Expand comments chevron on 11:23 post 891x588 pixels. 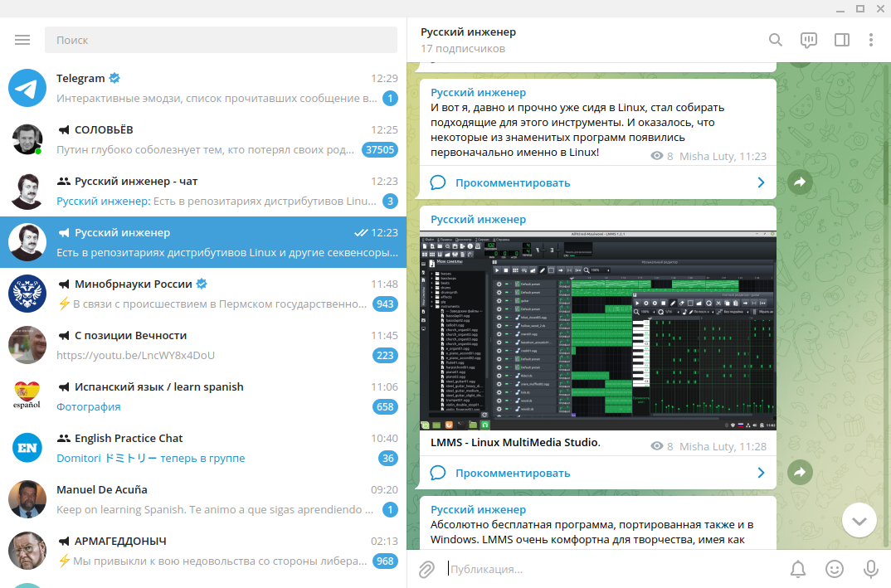(x=761, y=182)
